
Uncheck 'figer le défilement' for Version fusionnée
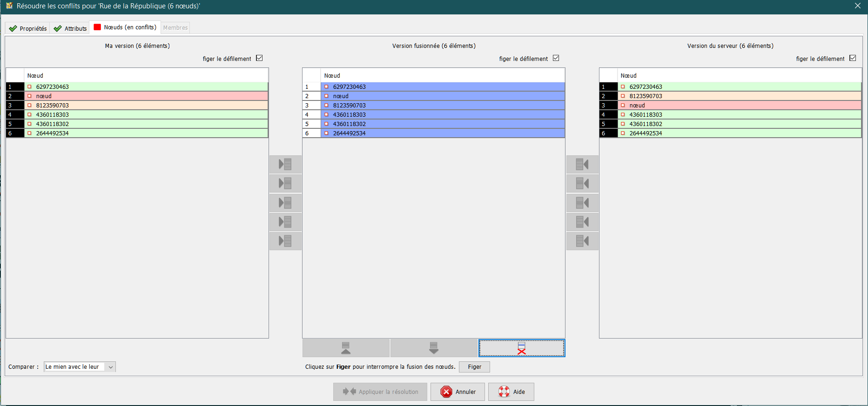tap(556, 58)
